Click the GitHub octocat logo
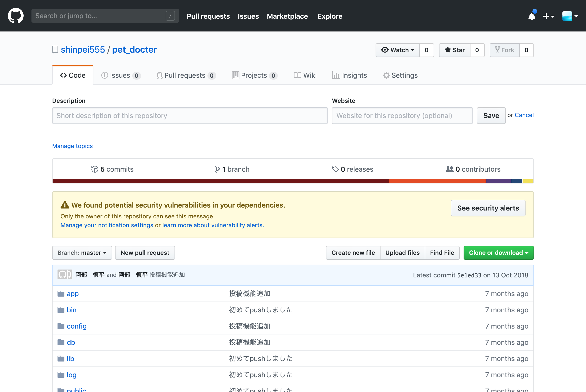 (x=15, y=15)
